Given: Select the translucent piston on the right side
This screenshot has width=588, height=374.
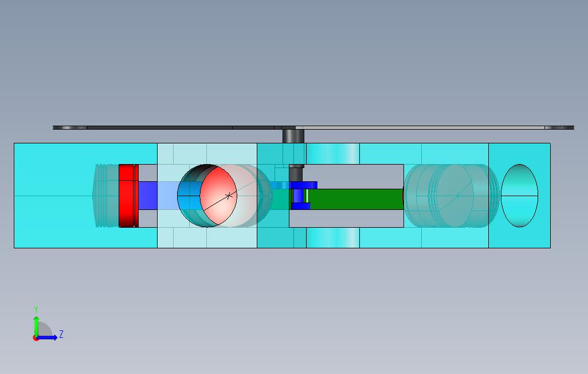Looking at the screenshot, I should tap(452, 196).
